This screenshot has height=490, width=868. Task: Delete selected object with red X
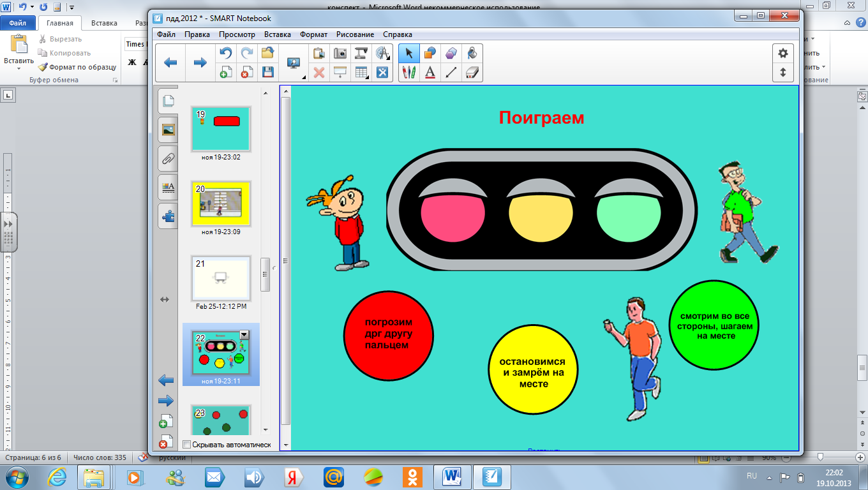coord(318,72)
